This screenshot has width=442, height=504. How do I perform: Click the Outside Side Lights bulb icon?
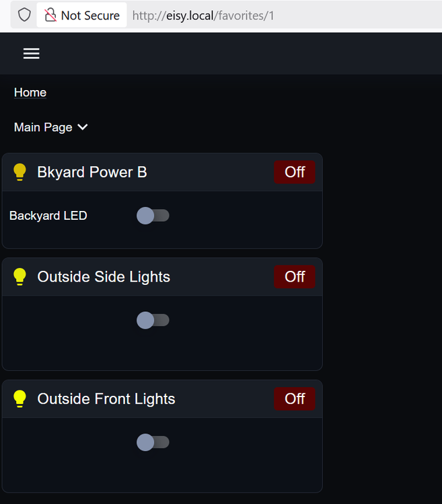[20, 277]
